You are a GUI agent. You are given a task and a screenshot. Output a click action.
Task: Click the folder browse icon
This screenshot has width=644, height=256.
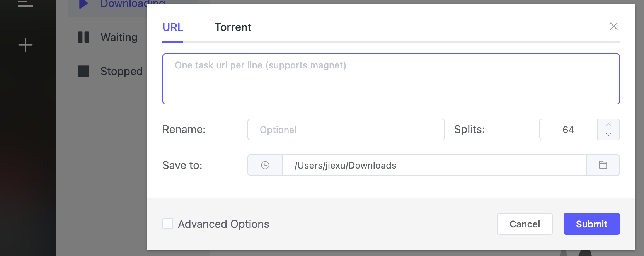click(603, 165)
